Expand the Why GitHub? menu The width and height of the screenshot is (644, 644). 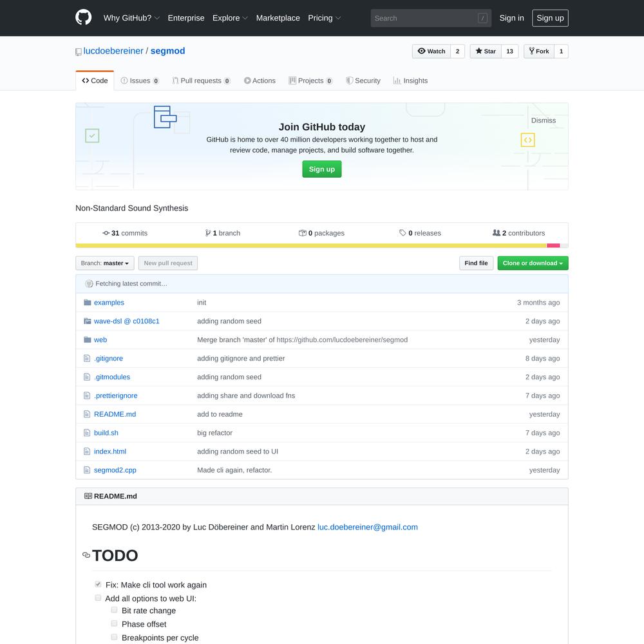131,18
